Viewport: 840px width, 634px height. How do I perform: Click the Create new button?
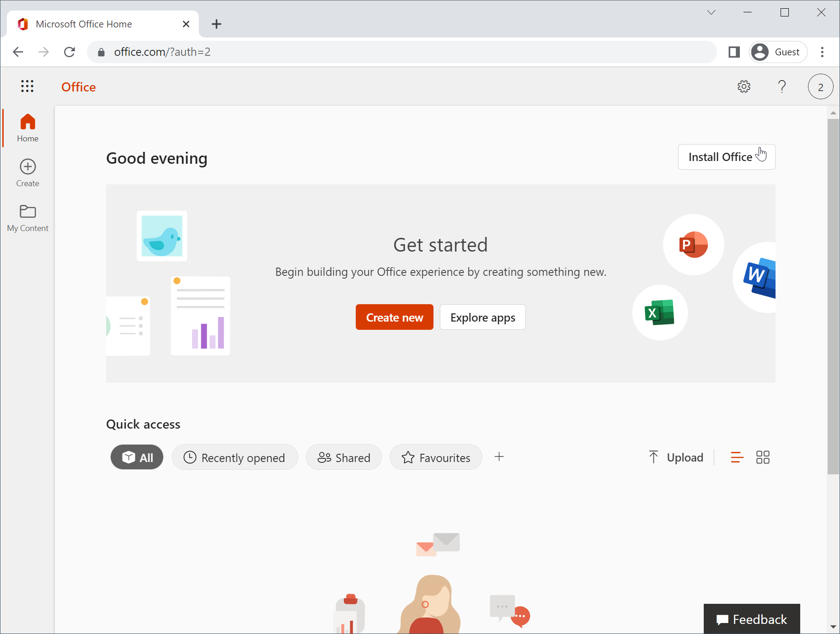coord(395,317)
